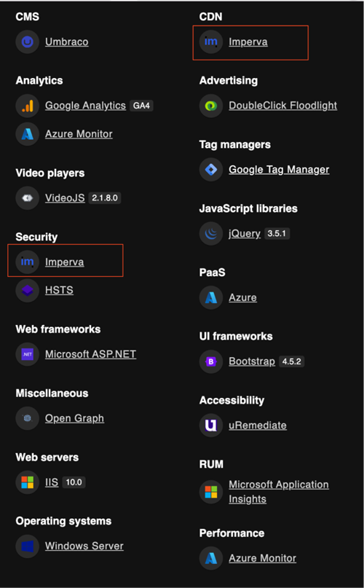Open the Umbraco link under CMS
Viewport: 364px width, 588px height.
pyautogui.click(x=67, y=42)
